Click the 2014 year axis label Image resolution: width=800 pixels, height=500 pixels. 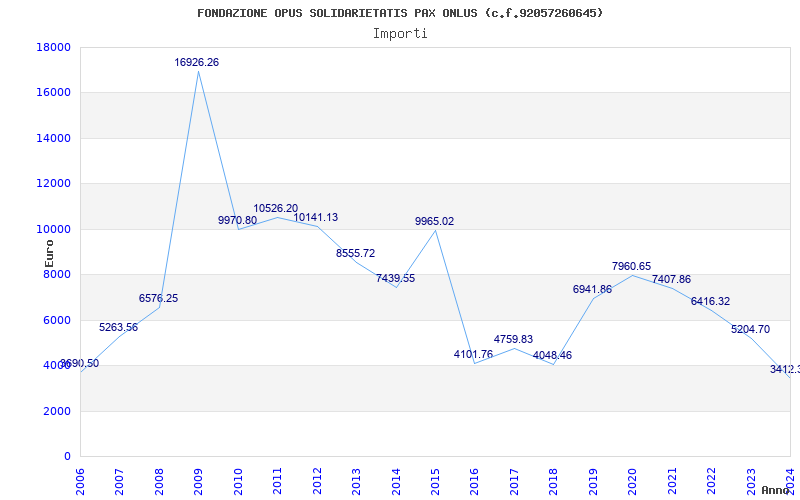point(396,481)
